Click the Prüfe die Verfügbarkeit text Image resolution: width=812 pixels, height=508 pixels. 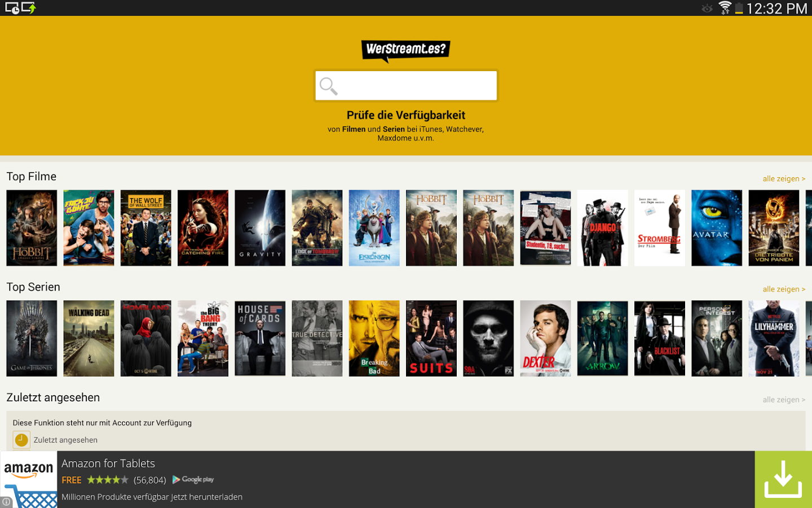point(406,115)
